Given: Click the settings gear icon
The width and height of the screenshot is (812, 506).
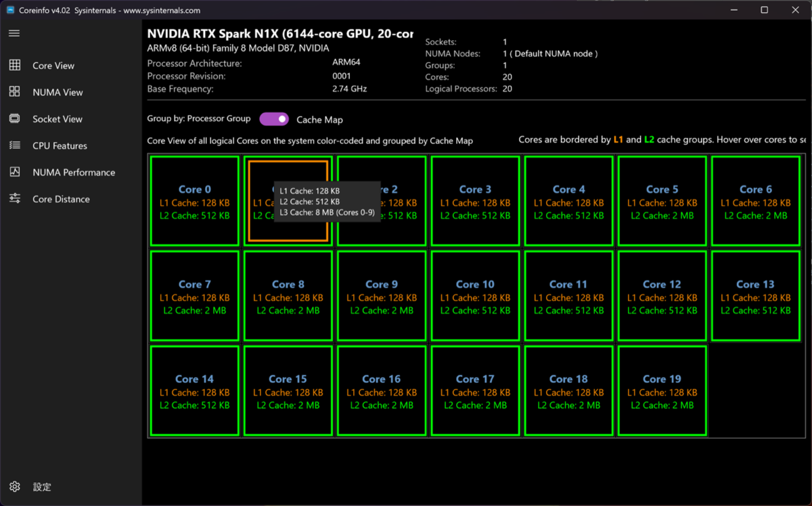Looking at the screenshot, I should pyautogui.click(x=15, y=486).
